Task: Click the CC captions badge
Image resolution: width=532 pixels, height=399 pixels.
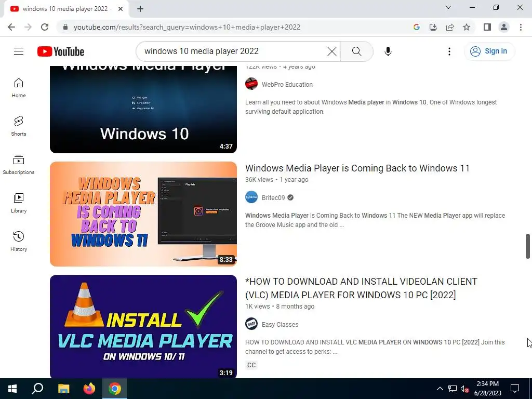Action: click(x=251, y=365)
